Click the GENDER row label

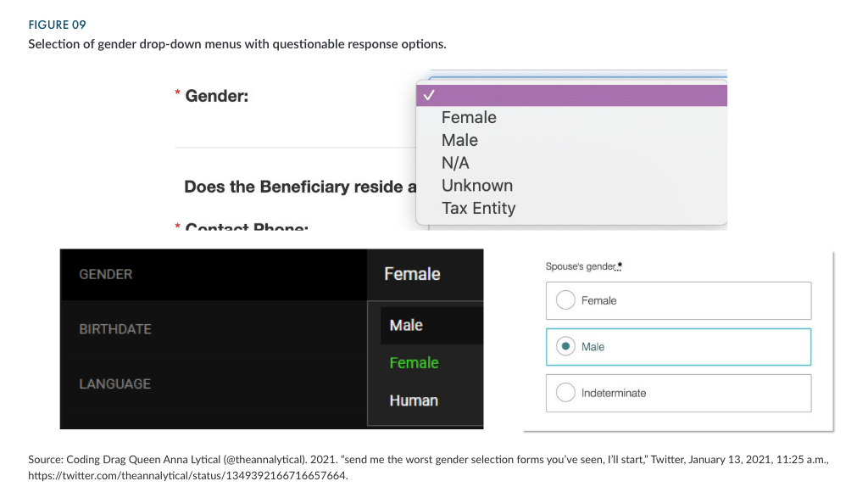[x=105, y=274]
